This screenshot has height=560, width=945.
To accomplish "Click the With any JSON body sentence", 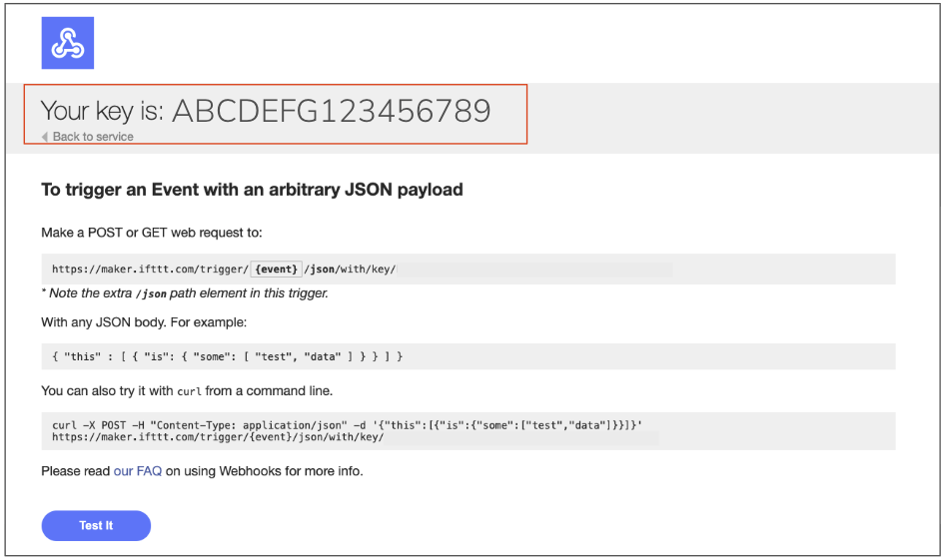I will 143,322.
